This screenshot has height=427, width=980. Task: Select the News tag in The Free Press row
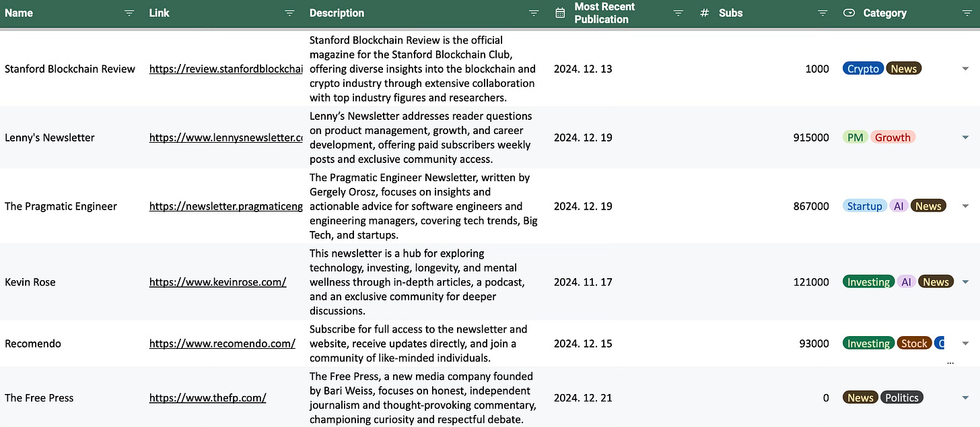click(x=860, y=398)
